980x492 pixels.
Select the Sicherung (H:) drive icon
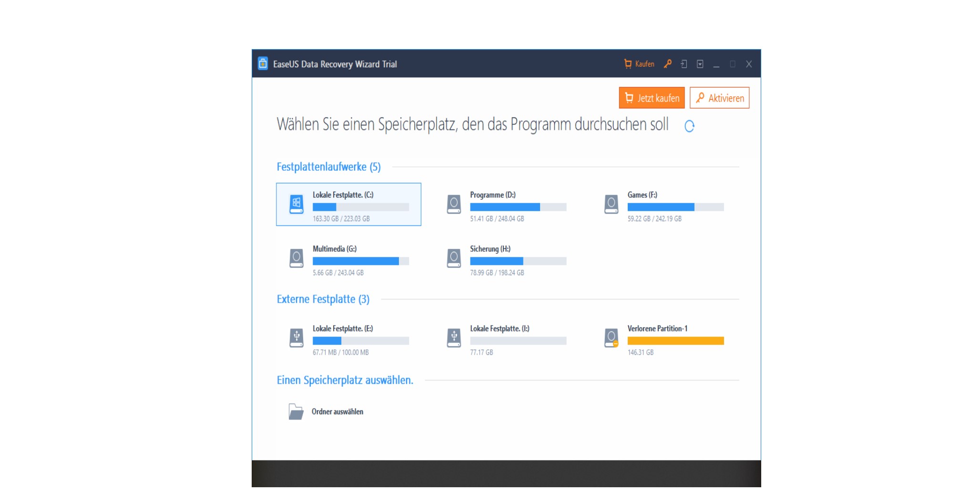click(x=454, y=258)
